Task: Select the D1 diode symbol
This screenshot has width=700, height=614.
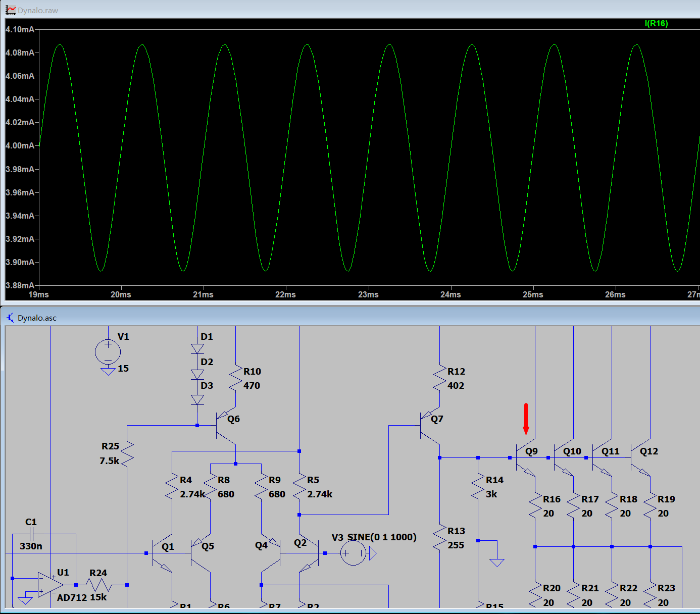Action: pyautogui.click(x=197, y=348)
